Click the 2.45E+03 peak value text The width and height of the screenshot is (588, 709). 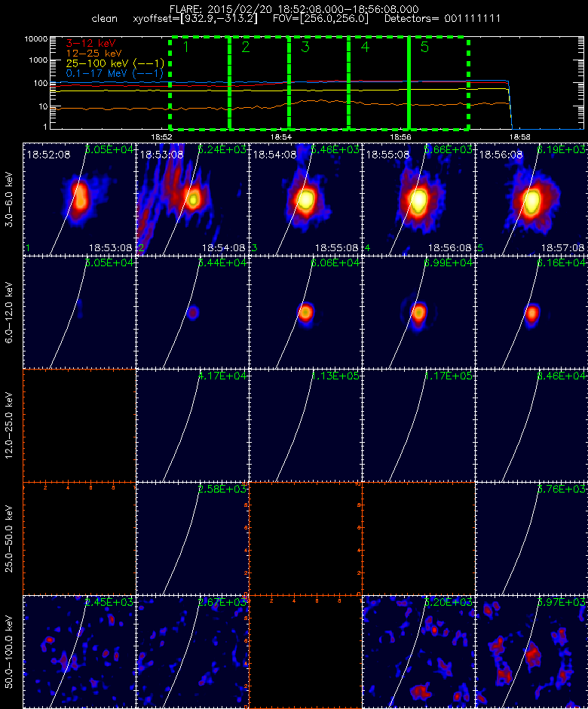pyautogui.click(x=109, y=603)
